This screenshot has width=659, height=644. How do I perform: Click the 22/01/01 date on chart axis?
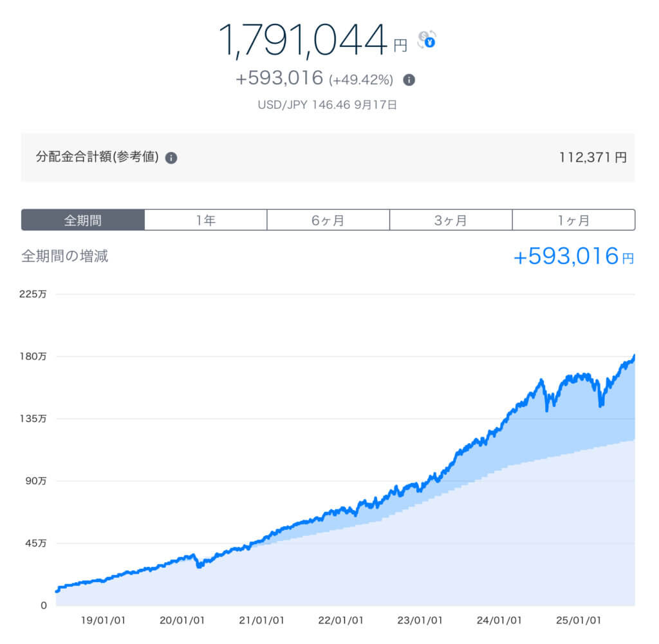coord(342,620)
